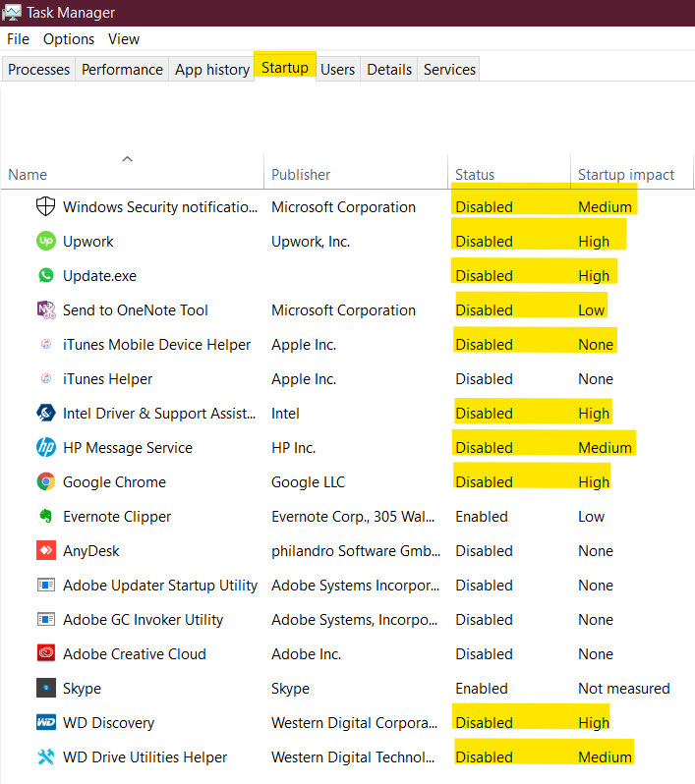Select the Windows Security notification shield icon

[x=45, y=206]
